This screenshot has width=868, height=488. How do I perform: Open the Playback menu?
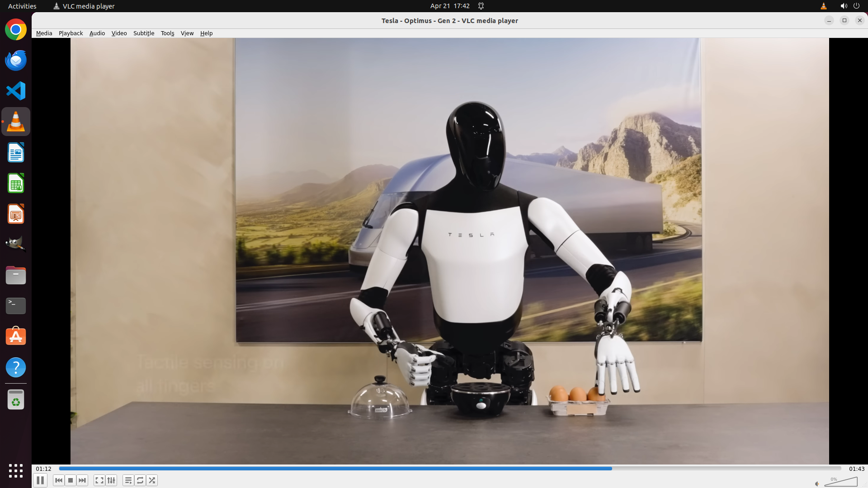point(71,33)
